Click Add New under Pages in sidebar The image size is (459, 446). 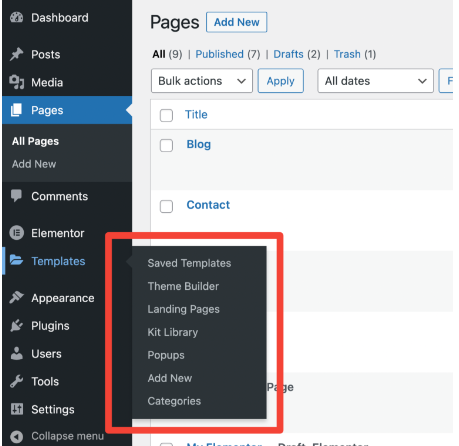(x=34, y=164)
